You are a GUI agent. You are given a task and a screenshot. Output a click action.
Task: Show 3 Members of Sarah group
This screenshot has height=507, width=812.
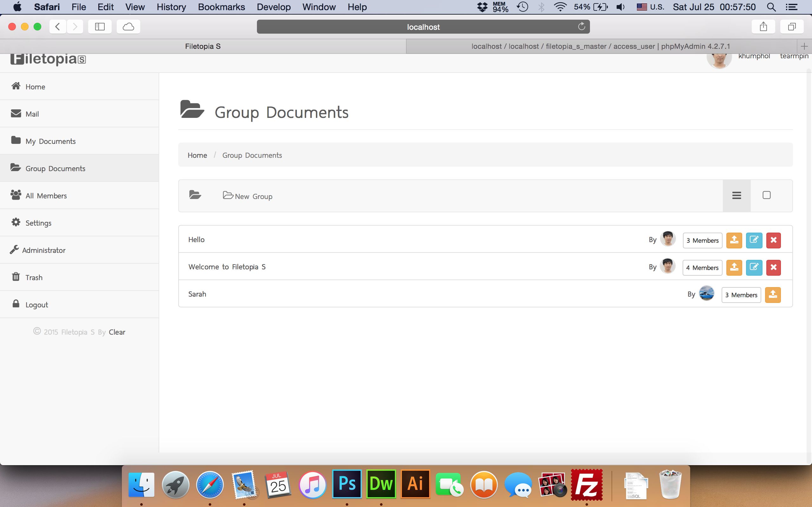pos(741,295)
